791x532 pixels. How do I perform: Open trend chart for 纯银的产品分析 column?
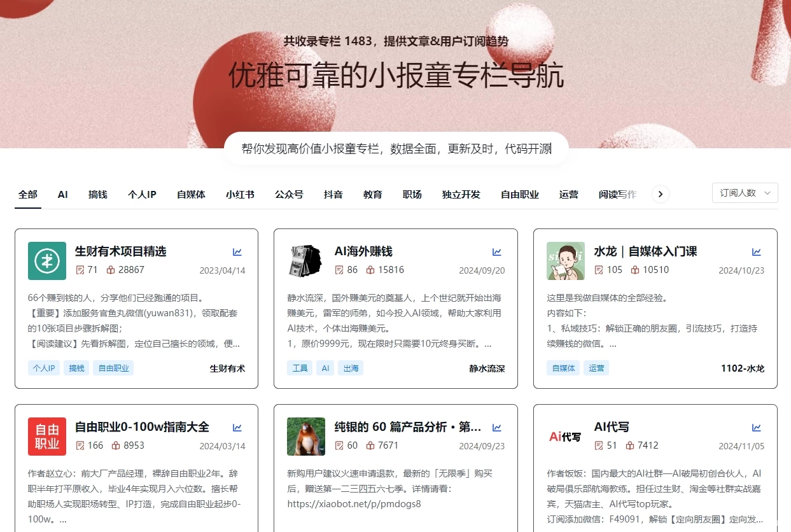(x=497, y=428)
